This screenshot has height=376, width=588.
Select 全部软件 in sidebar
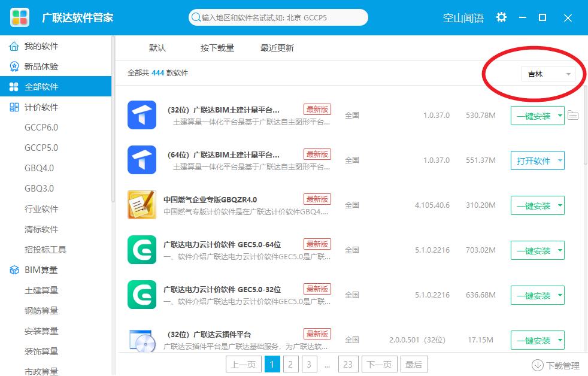(x=56, y=87)
